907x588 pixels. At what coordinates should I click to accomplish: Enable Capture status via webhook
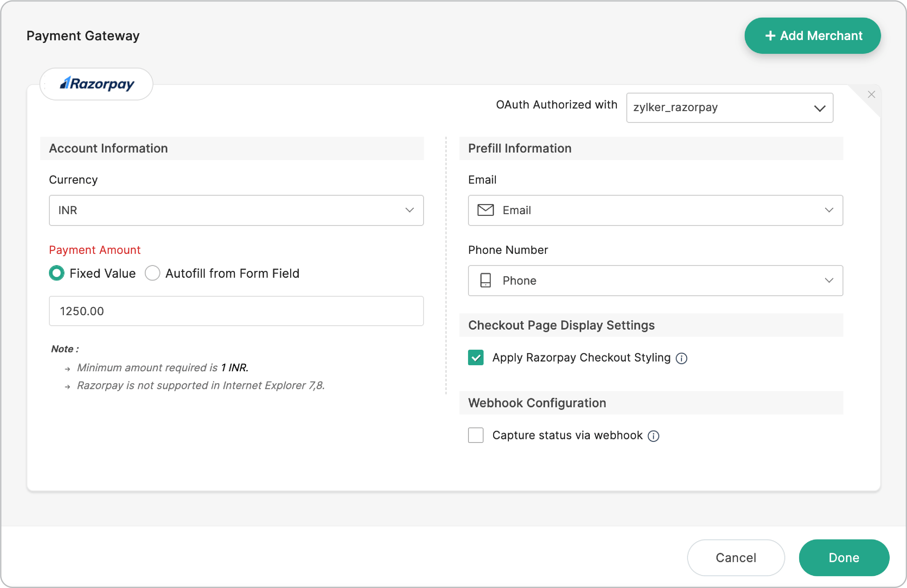click(x=476, y=435)
